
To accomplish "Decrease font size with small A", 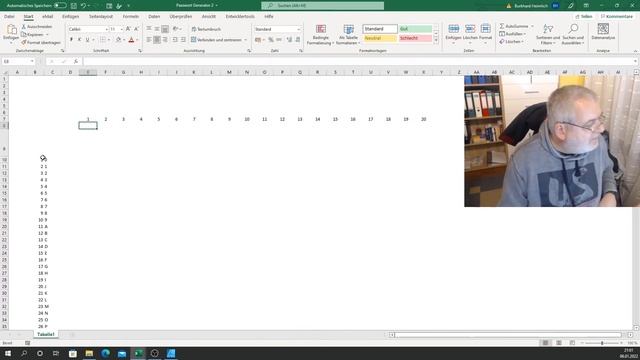I will 136,29.
